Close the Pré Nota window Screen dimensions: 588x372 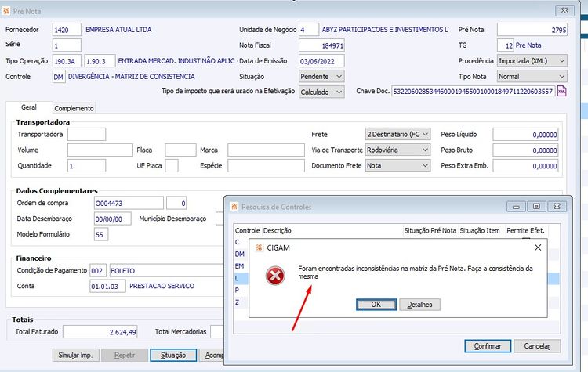[x=564, y=10]
